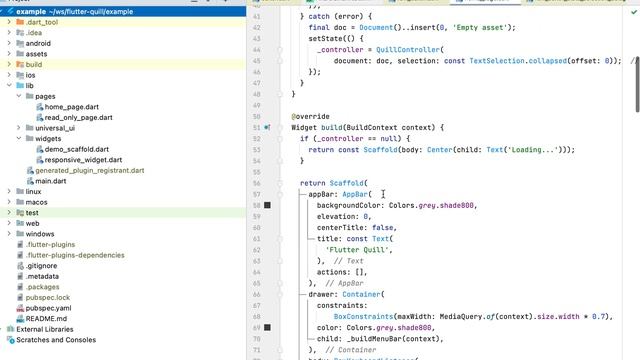This screenshot has height=360, width=640.
Task: Click the test folder icon
Action: coord(20,213)
